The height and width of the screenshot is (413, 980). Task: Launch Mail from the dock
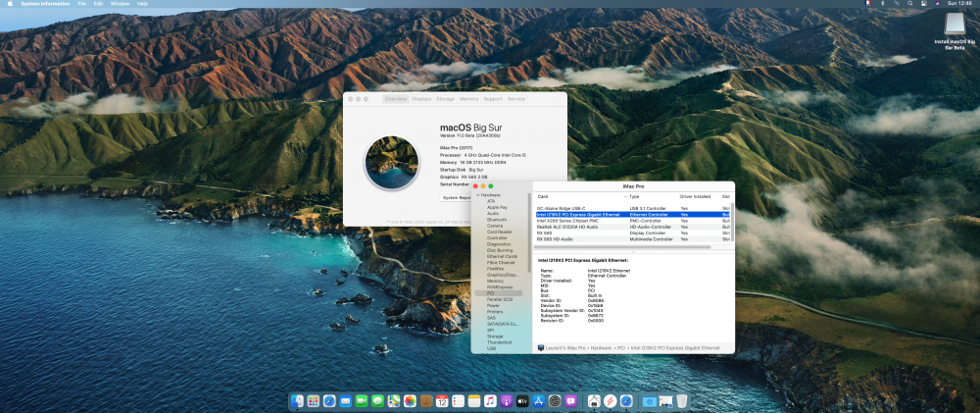point(346,401)
